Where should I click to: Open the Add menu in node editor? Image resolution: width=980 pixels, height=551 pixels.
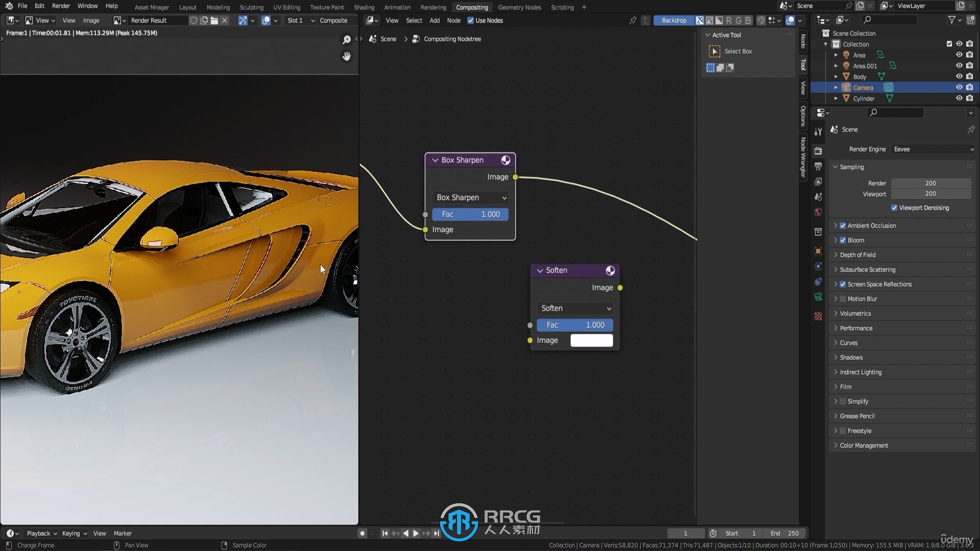[434, 20]
